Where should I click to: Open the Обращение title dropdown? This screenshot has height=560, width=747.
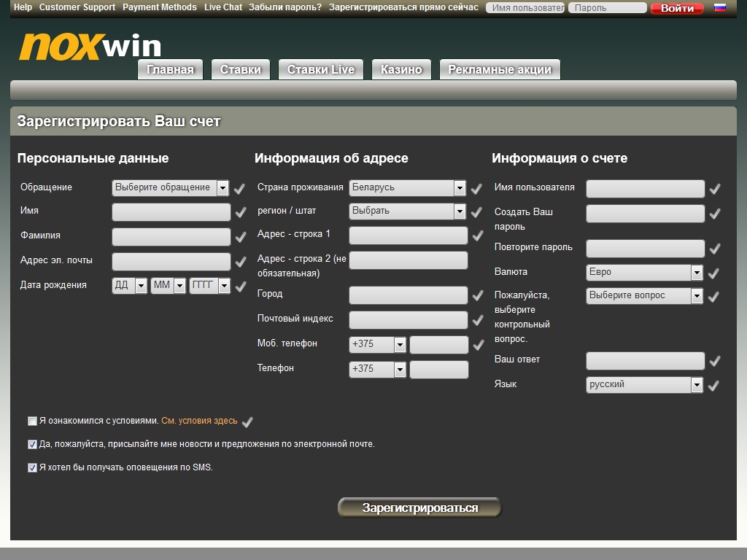pos(171,188)
